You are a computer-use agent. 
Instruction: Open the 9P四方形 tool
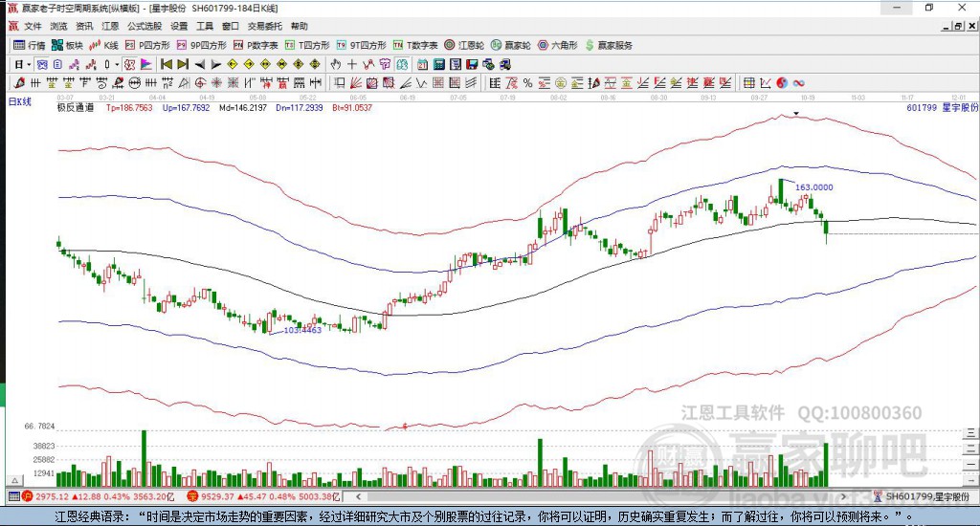tap(202, 45)
